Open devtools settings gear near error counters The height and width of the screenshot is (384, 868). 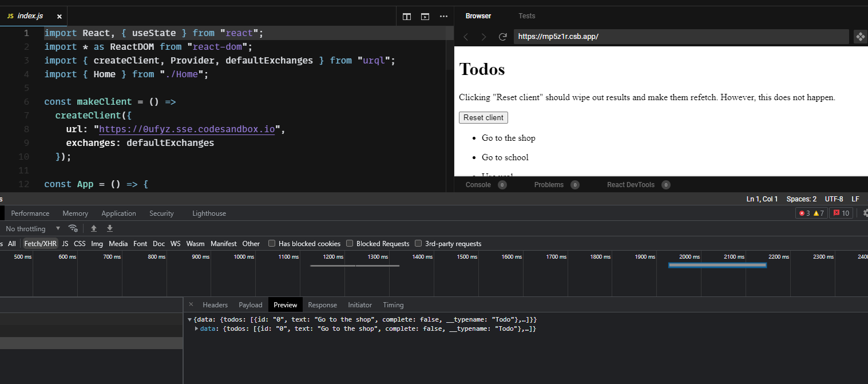point(865,213)
